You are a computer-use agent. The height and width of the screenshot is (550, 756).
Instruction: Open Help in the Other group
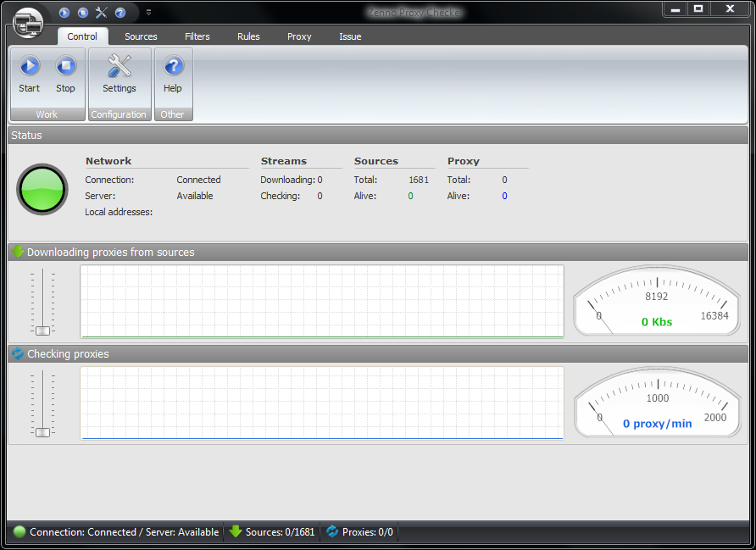pos(173,74)
